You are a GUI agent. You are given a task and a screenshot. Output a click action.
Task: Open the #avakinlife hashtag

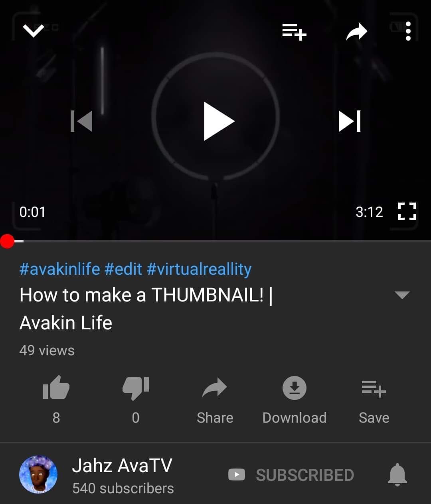pyautogui.click(x=59, y=269)
